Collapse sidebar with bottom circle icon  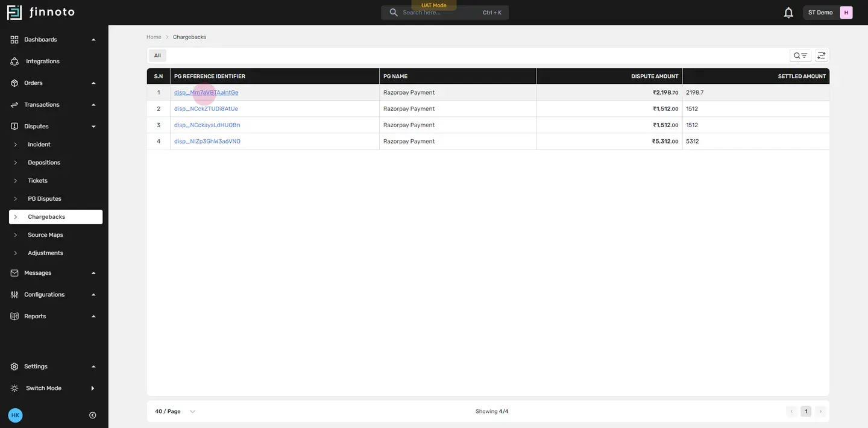pyautogui.click(x=93, y=415)
